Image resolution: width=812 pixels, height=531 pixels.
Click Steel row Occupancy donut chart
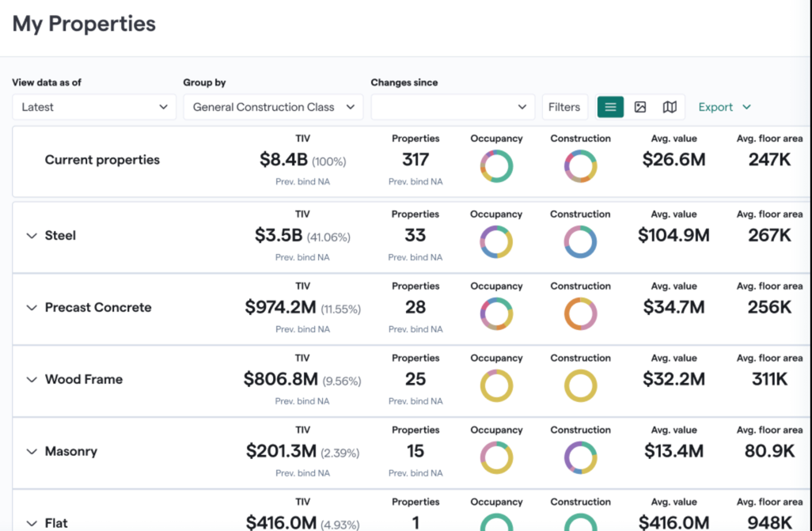pos(496,242)
